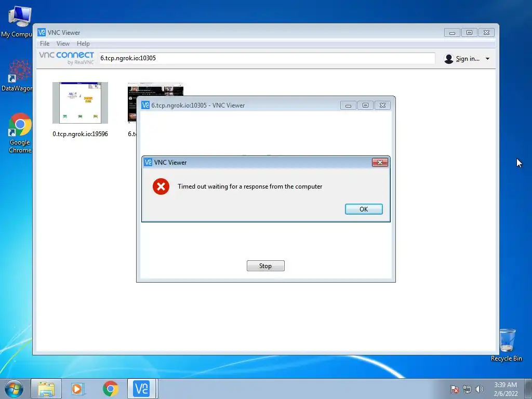Click the VNC Viewer taskbar button

pos(141,389)
